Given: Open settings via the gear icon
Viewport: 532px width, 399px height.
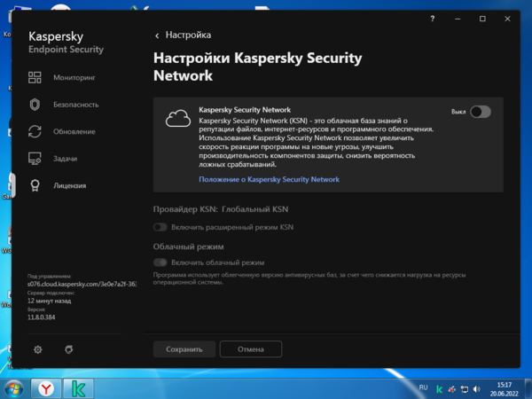Looking at the screenshot, I should [x=37, y=349].
